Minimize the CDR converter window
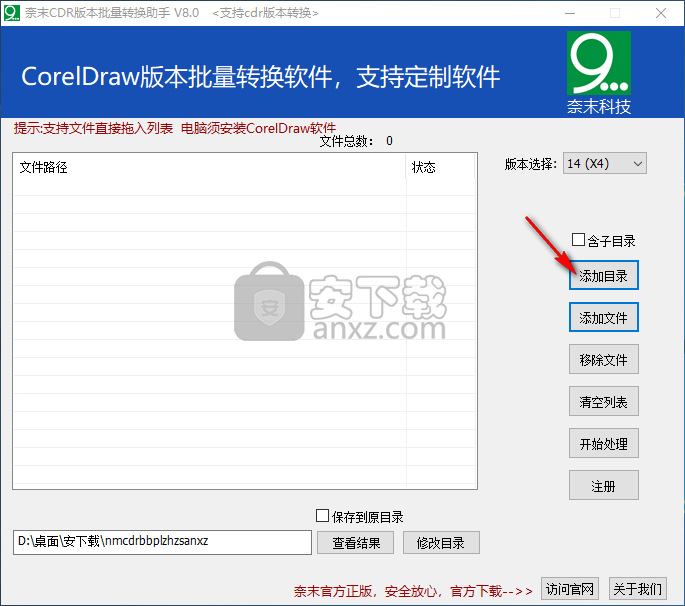The image size is (685, 606). pos(570,13)
